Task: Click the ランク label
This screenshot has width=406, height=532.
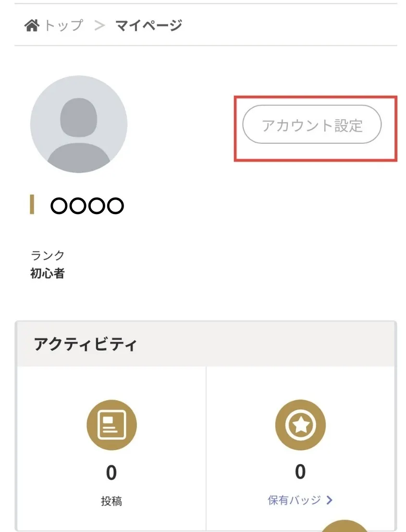Action: [x=48, y=255]
